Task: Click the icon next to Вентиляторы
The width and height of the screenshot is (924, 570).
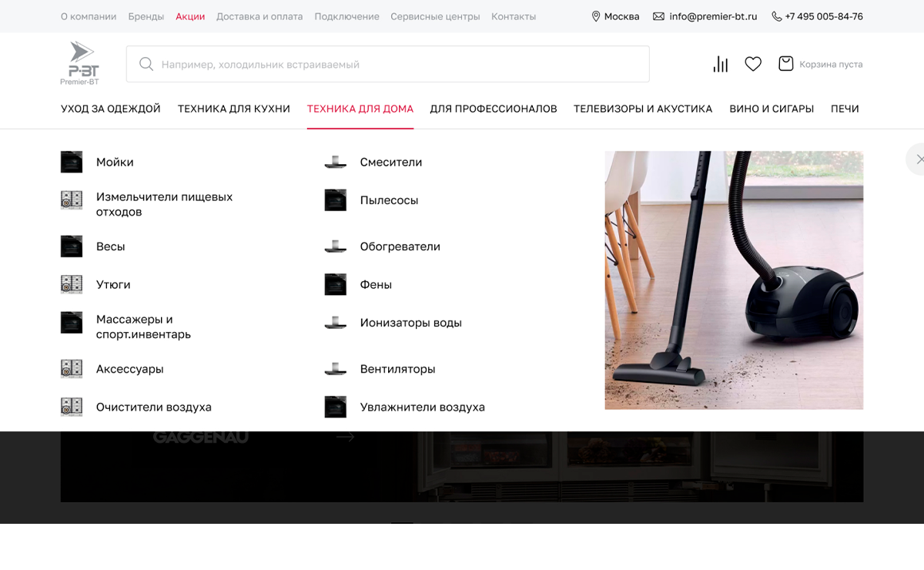Action: coord(336,369)
